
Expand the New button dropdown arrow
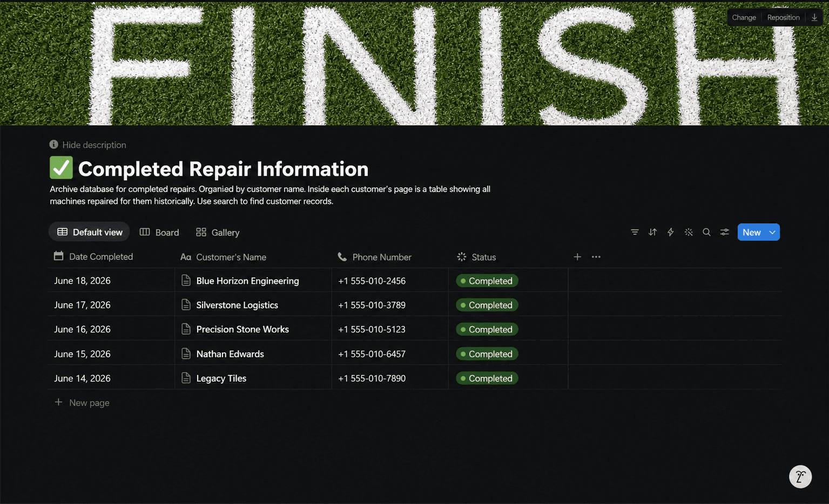(x=773, y=232)
